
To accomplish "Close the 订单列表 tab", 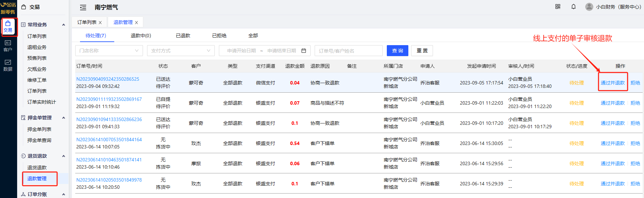I will (x=100, y=23).
